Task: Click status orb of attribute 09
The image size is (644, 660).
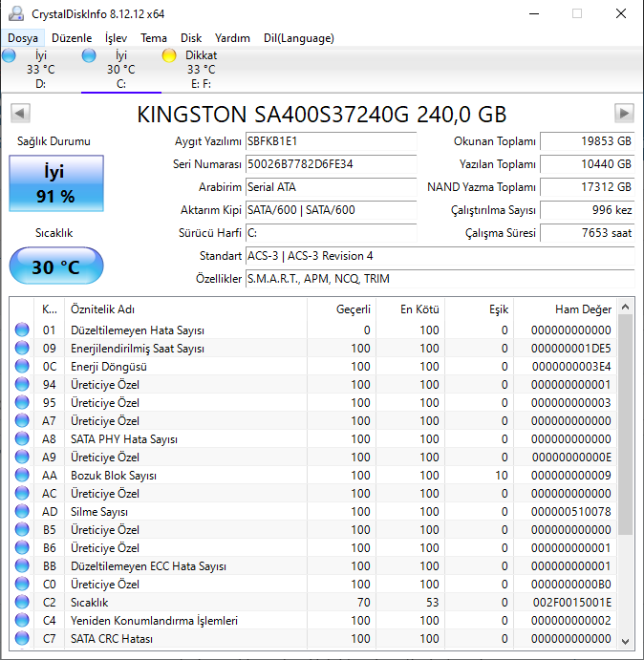Action: pos(22,348)
